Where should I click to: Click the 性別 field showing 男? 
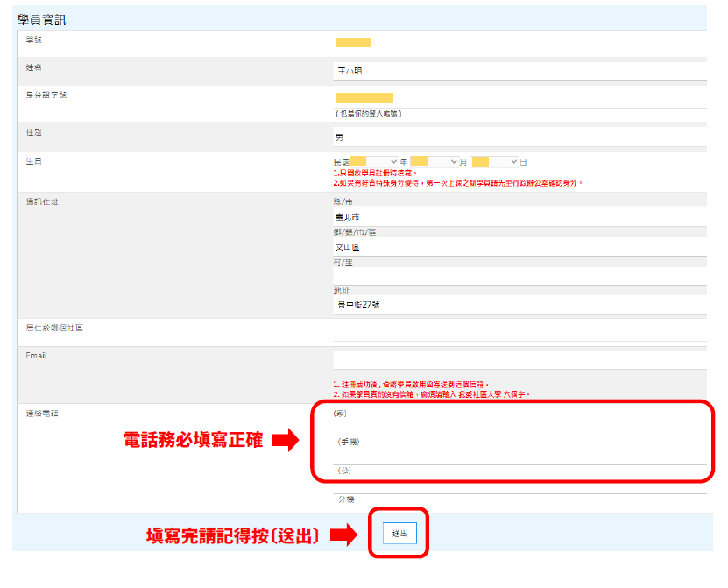pos(519,138)
